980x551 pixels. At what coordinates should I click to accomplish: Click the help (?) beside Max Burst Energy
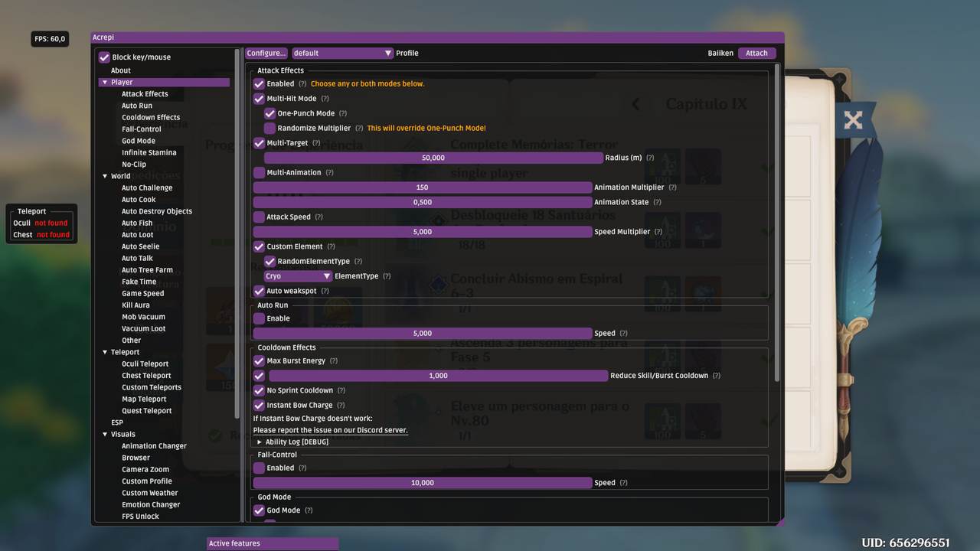coord(334,360)
